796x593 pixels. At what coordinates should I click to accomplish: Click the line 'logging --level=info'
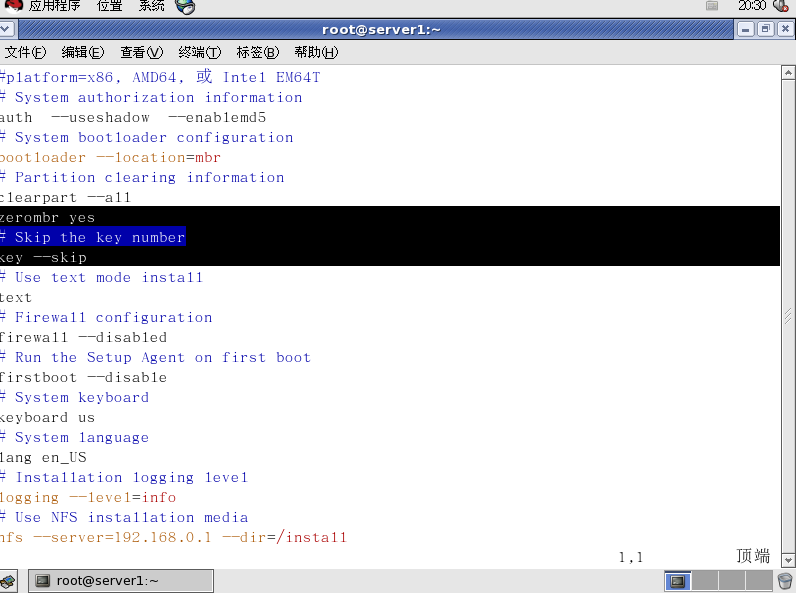click(88, 498)
